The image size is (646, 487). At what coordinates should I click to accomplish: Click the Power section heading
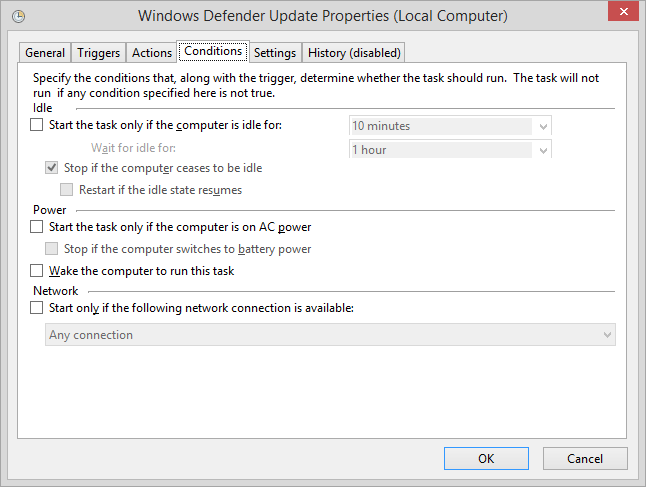point(49,210)
